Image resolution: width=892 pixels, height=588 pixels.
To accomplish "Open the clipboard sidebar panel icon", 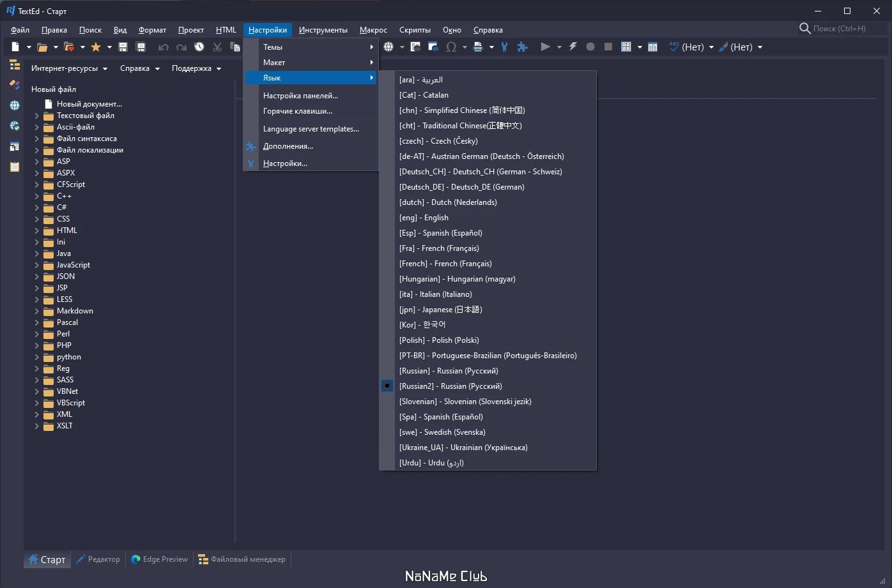I will (x=15, y=167).
